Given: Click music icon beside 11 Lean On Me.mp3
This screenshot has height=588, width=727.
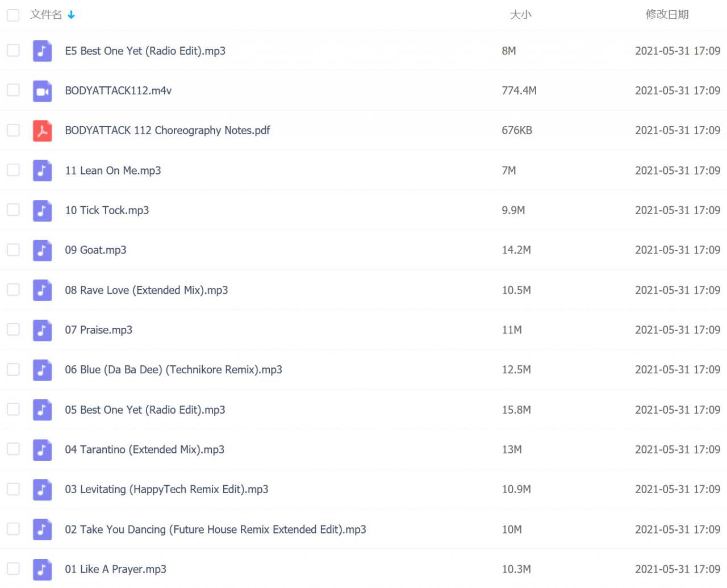Looking at the screenshot, I should point(42,170).
